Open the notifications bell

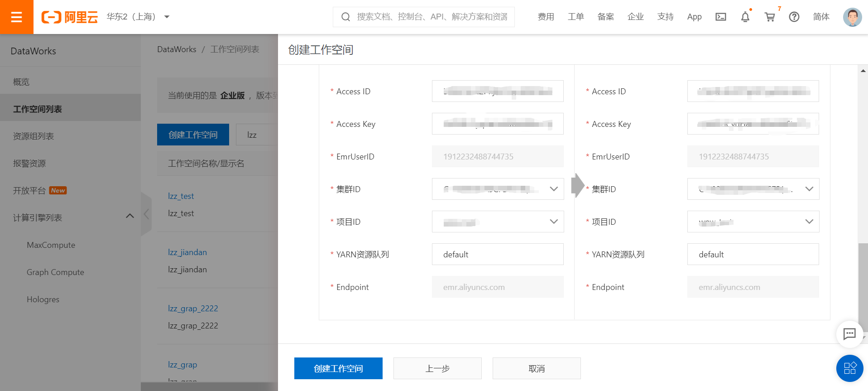745,17
